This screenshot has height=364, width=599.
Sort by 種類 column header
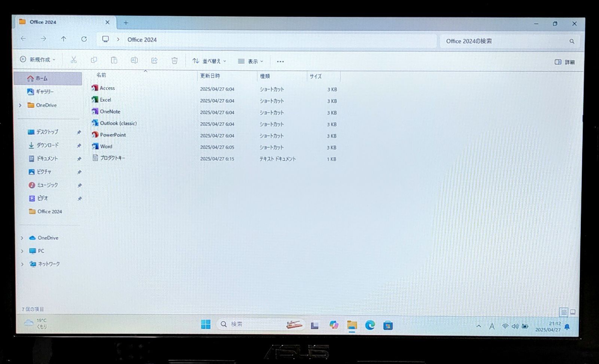click(265, 76)
